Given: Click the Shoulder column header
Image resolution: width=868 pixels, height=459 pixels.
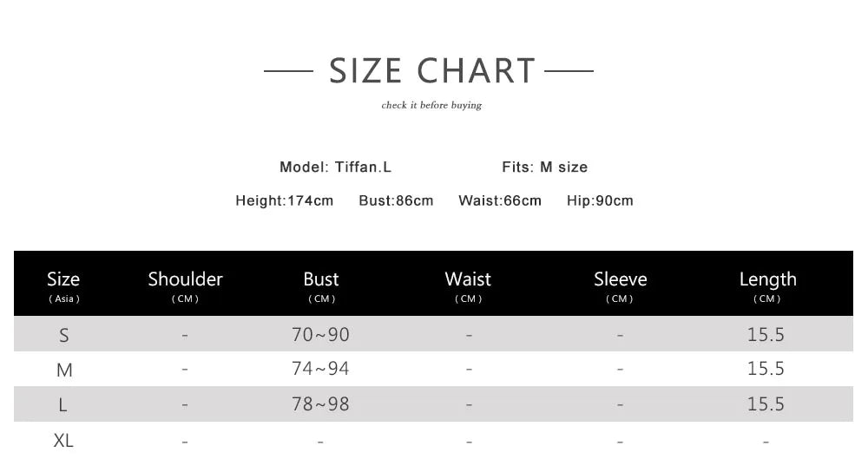Looking at the screenshot, I should pyautogui.click(x=185, y=284).
